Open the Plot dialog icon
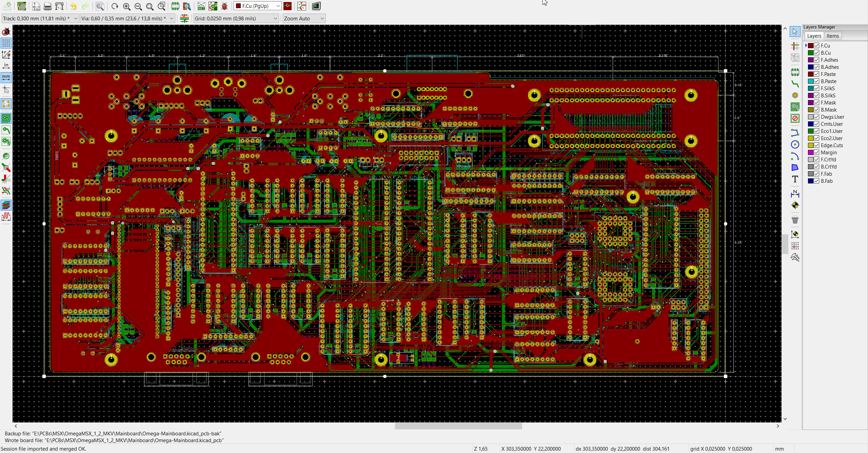Screen dimensions: 868x453 click(x=59, y=6)
